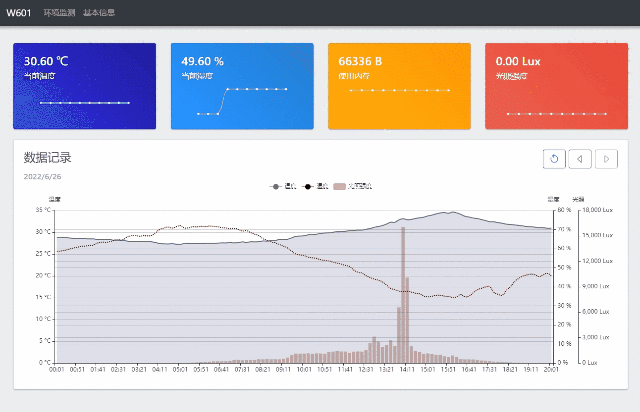Viewport: 640px width, 412px height.
Task: Select the blue 30.60 ℃ temperature card
Action: [84, 86]
